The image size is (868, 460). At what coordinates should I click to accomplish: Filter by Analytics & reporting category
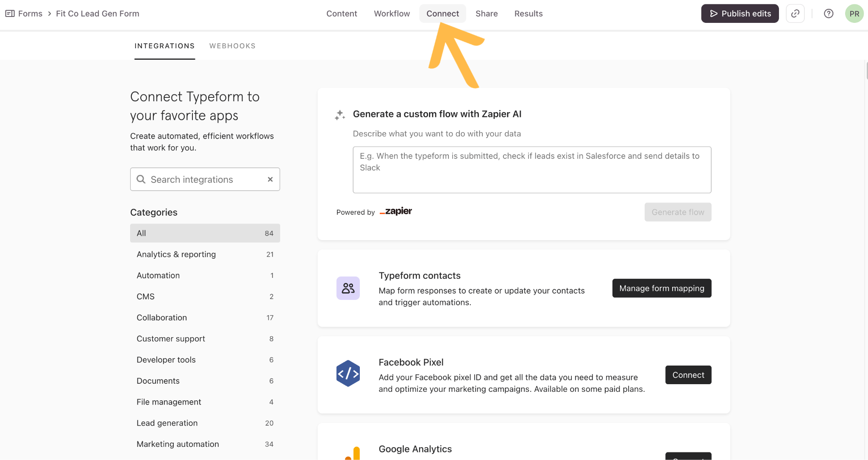click(205, 254)
